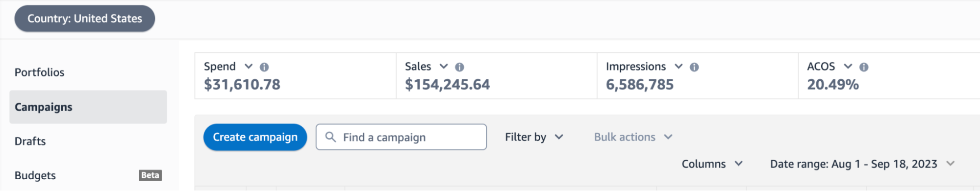Click the Beta badge beside Budgets
The image size is (980, 191).
coord(150,175)
